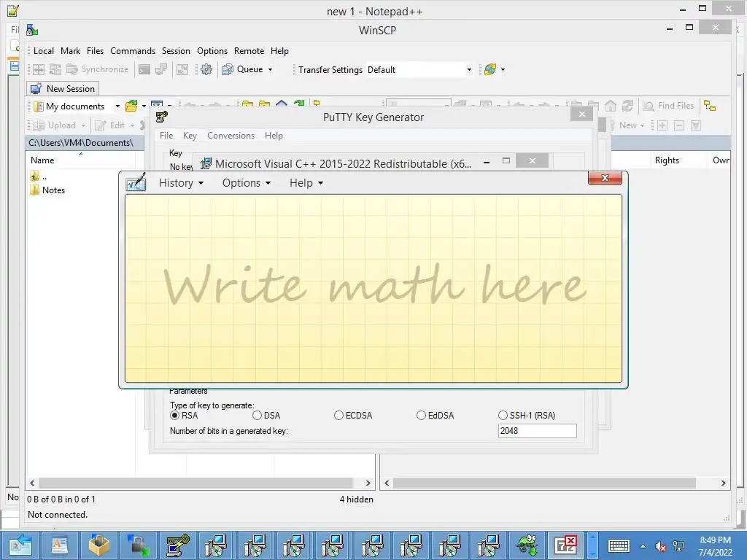747x560 pixels.
Task: Open the My documents directory dropdown
Action: tap(77, 106)
